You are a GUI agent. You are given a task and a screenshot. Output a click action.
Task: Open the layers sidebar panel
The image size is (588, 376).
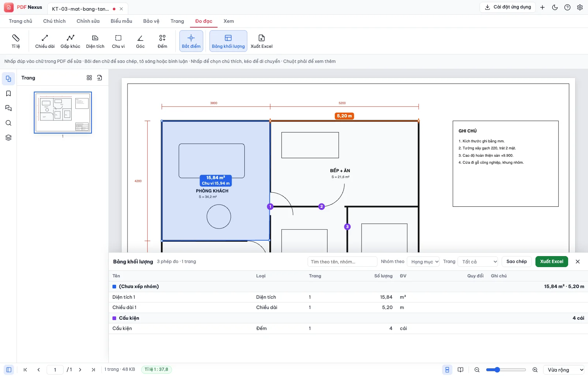click(8, 138)
